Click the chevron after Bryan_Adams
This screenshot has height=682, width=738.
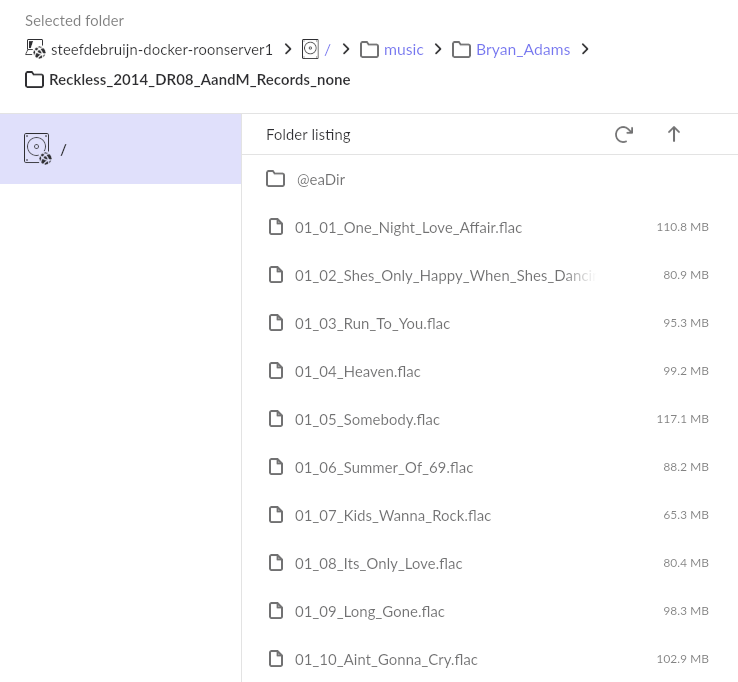click(x=585, y=49)
